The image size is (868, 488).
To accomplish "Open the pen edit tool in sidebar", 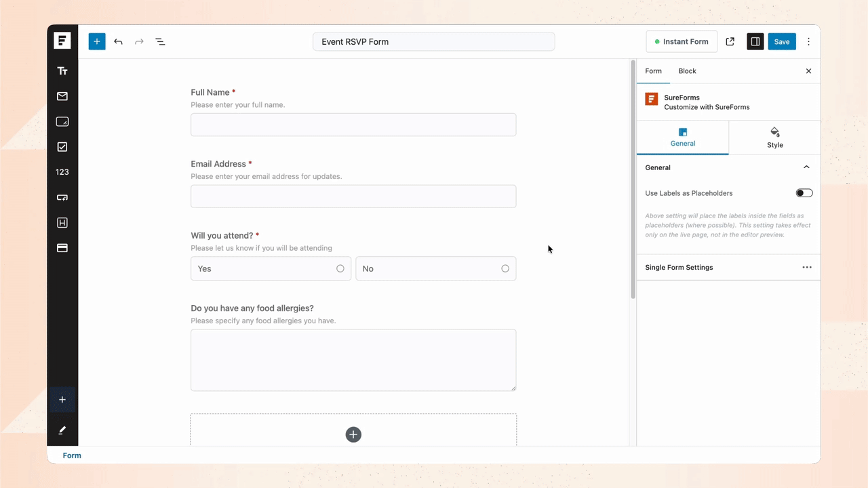I will 62,430.
